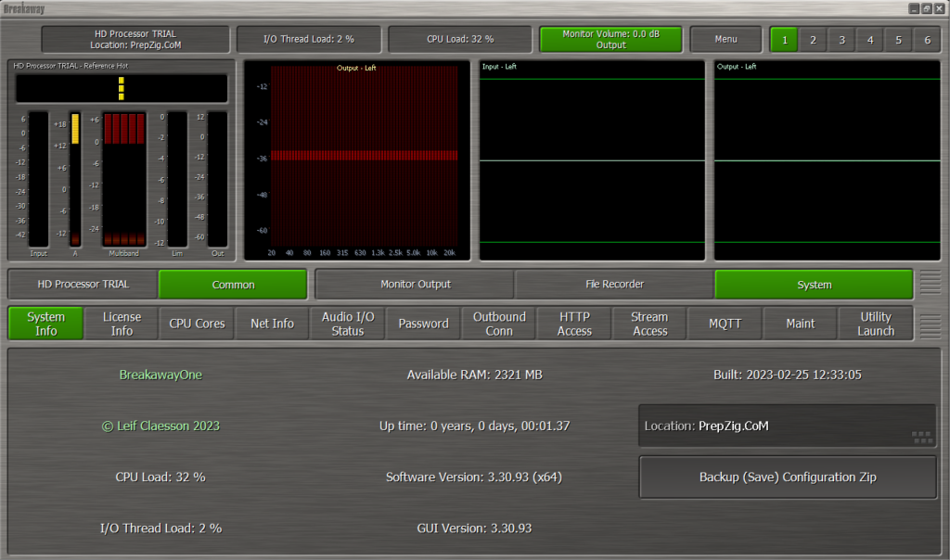The height and width of the screenshot is (560, 950).
Task: Open the Outbound Conn subtab
Action: point(498,324)
